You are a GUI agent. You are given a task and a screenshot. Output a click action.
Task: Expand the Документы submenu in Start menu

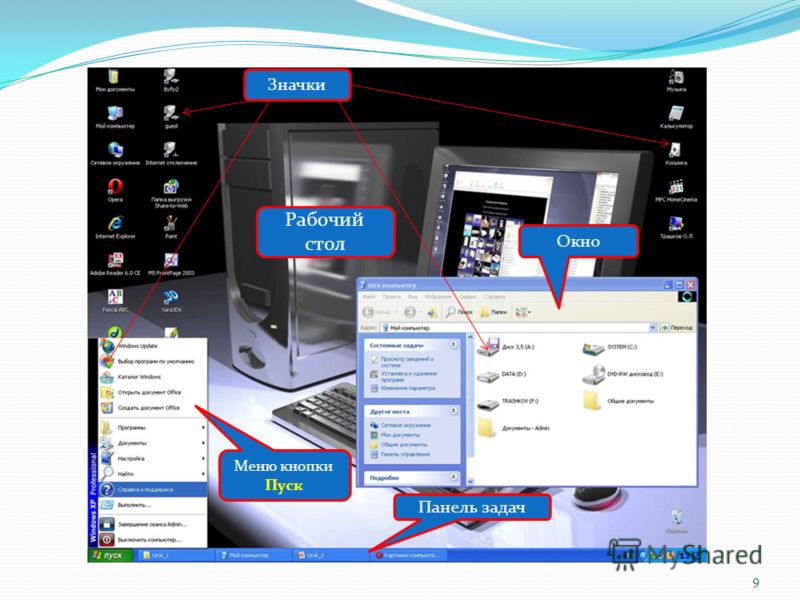tap(153, 443)
